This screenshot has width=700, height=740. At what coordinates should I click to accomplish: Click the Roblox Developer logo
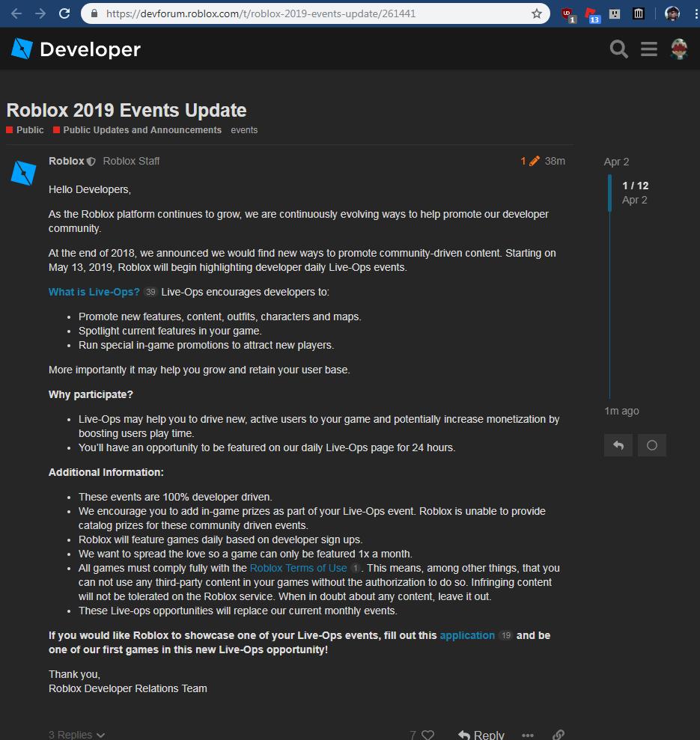pyautogui.click(x=76, y=49)
